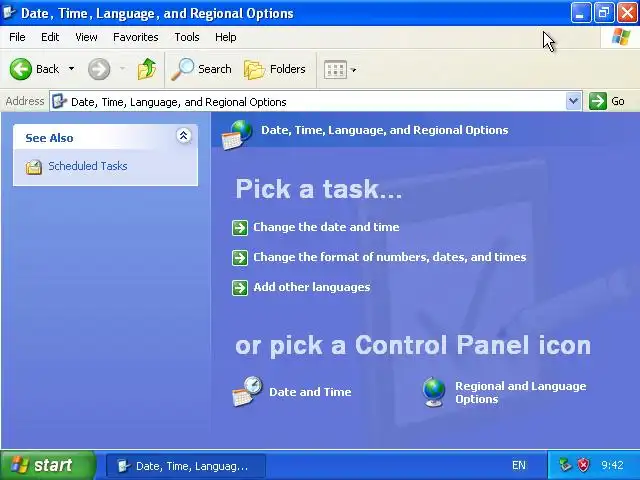Click the address bar page icon

pos(60,101)
